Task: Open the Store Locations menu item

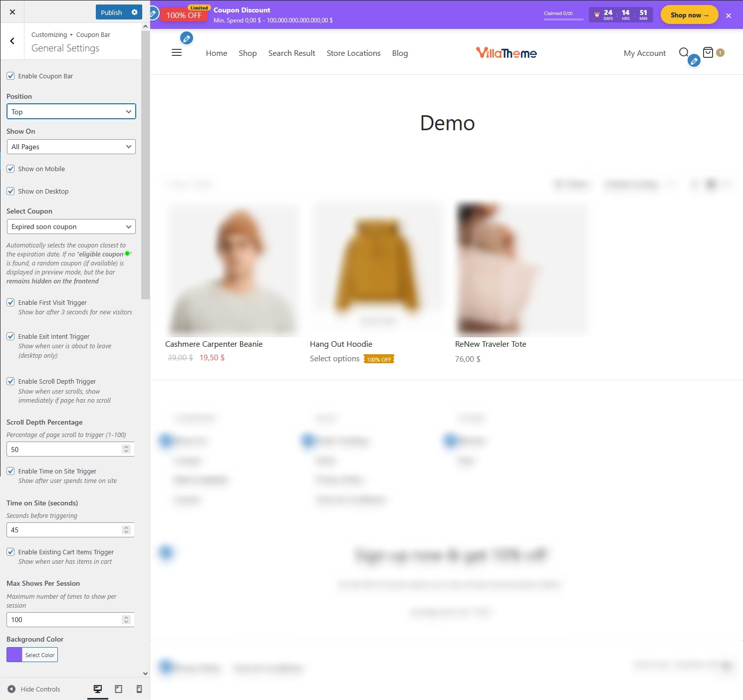Action: (353, 53)
